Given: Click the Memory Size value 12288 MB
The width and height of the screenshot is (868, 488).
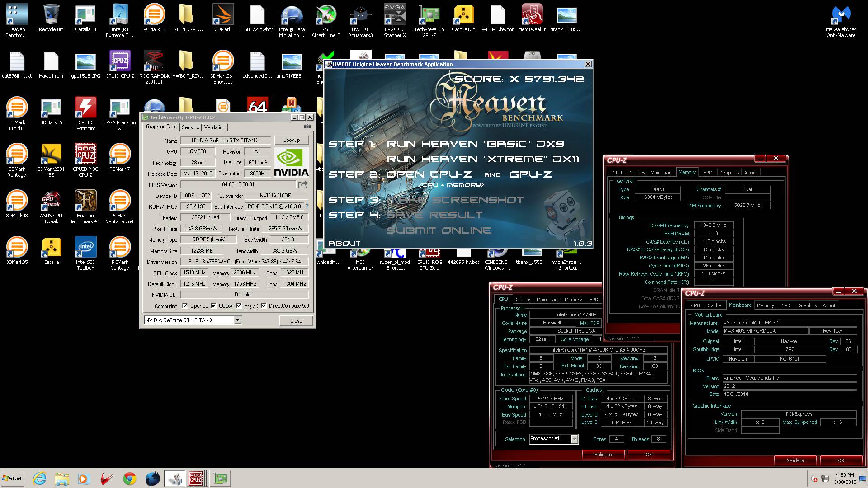Looking at the screenshot, I should [x=202, y=251].
